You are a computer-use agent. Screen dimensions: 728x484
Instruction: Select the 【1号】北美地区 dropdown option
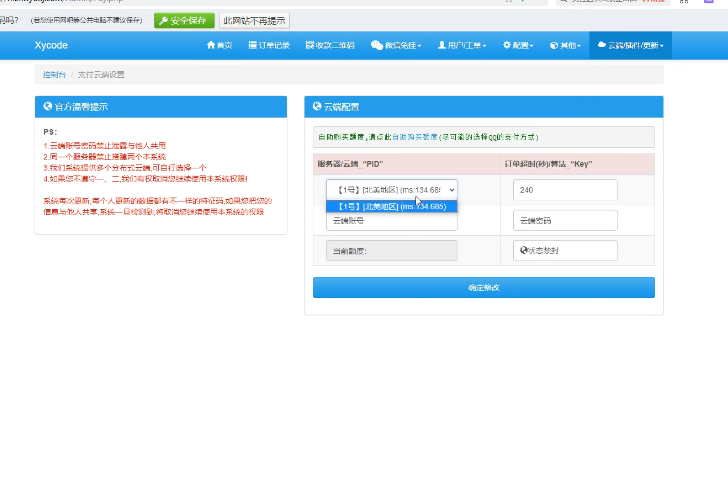[391, 206]
